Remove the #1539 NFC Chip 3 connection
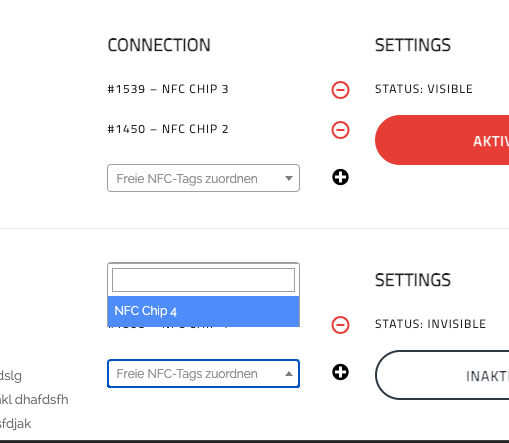 [x=340, y=90]
